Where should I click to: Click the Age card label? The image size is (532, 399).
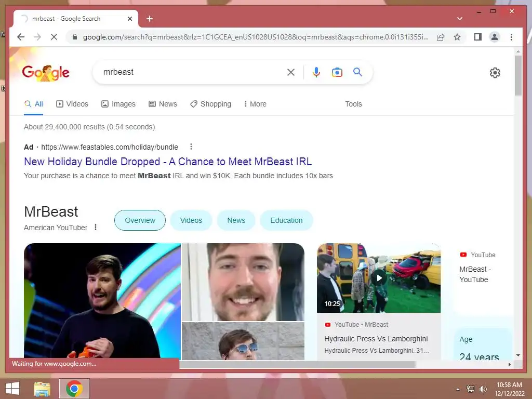click(466, 339)
